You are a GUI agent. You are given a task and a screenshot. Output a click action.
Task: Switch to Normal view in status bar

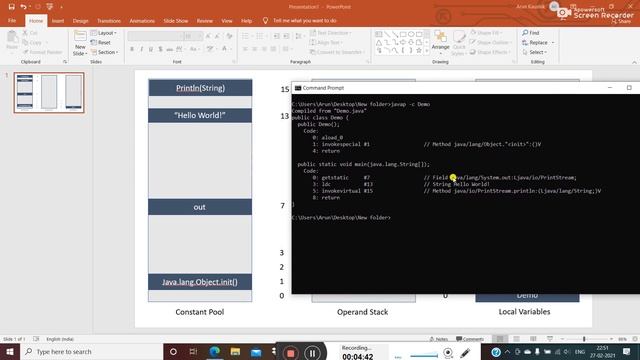point(500,339)
